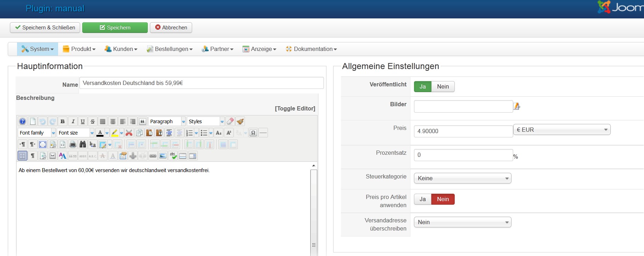The width and height of the screenshot is (644, 256).
Task: Cancel with the Abbrechen button
Action: (171, 28)
